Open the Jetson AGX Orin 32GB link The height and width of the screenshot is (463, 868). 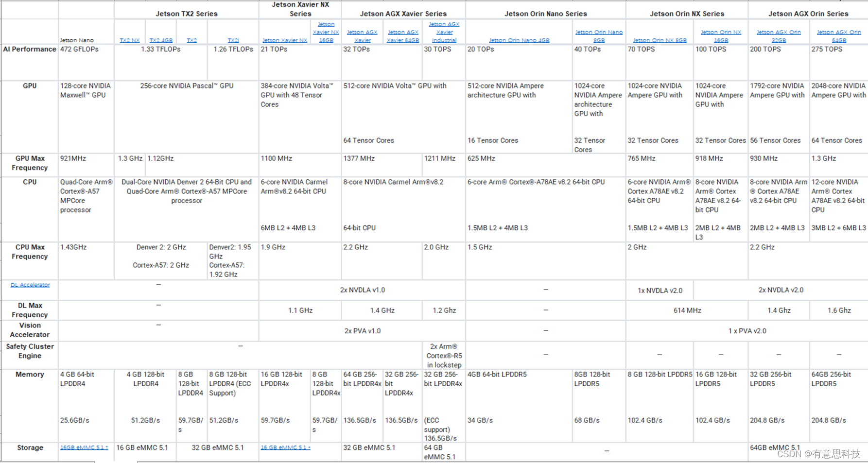pos(779,36)
